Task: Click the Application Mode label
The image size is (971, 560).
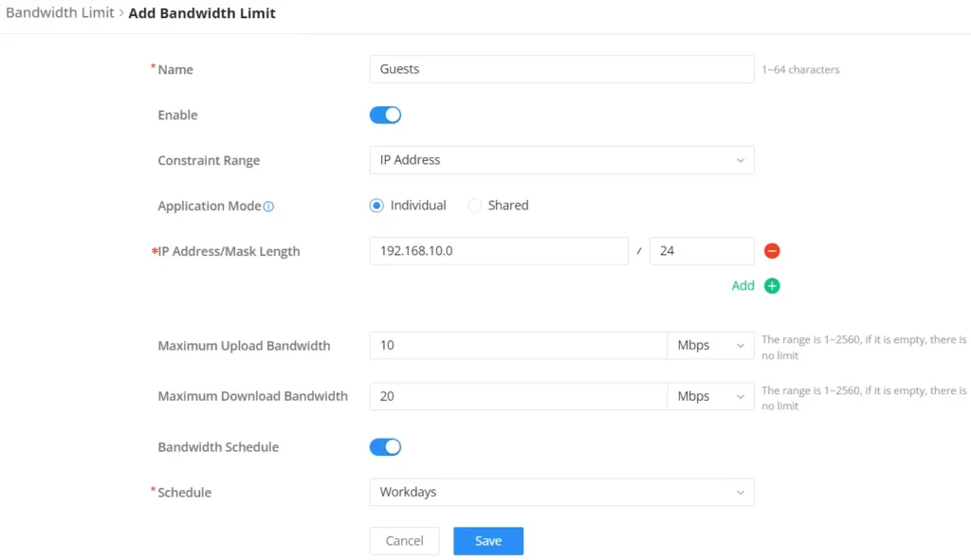Action: coord(210,206)
